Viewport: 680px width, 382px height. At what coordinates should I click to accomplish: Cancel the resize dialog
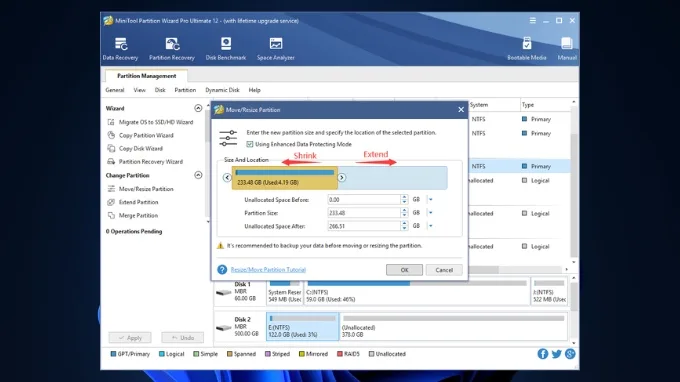[444, 270]
